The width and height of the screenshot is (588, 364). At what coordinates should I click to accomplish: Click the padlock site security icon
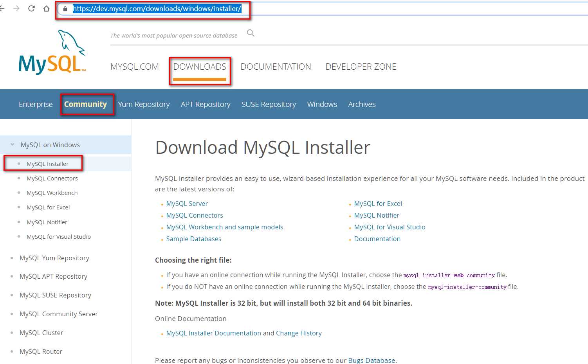(x=65, y=9)
